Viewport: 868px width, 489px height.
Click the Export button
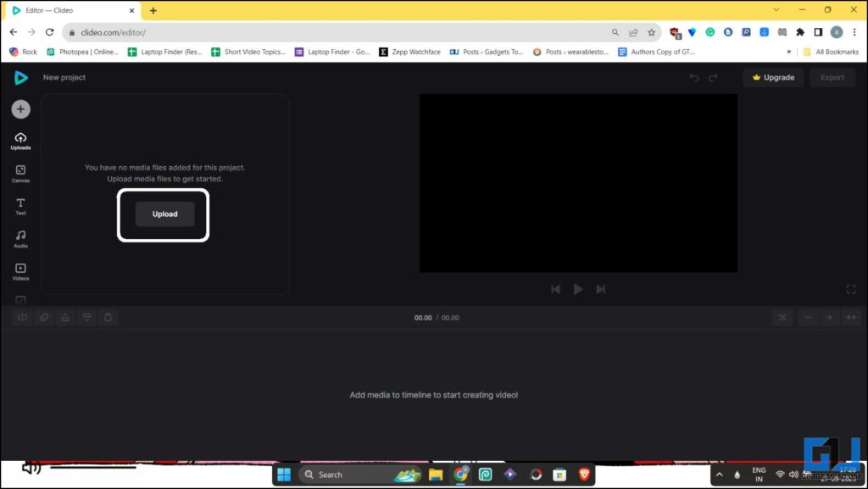coord(832,77)
